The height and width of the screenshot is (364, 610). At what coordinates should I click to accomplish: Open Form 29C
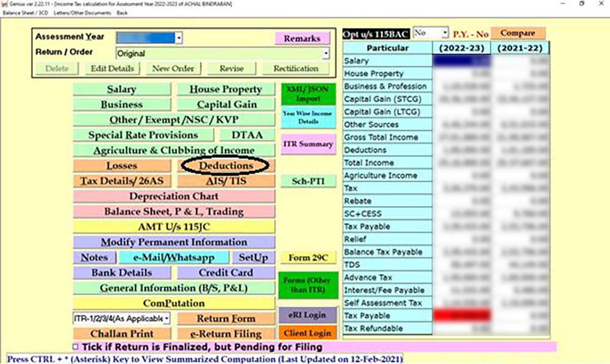pos(309,257)
